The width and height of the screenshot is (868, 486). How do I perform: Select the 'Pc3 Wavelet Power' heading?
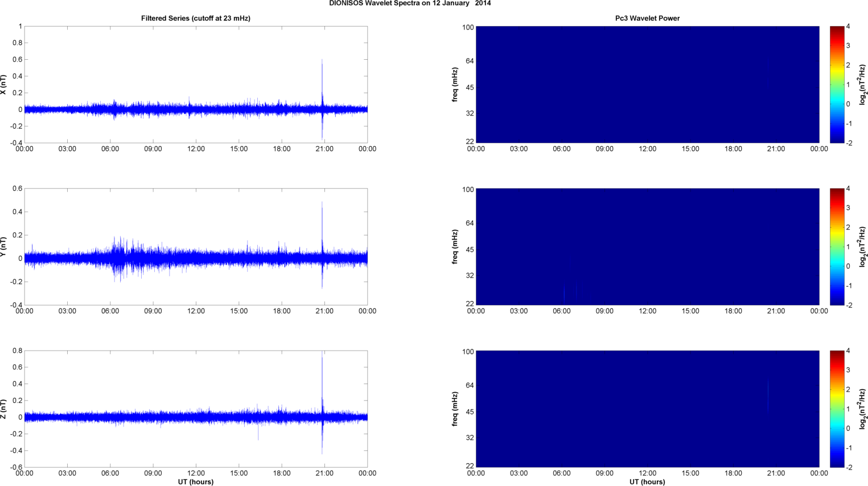(647, 18)
